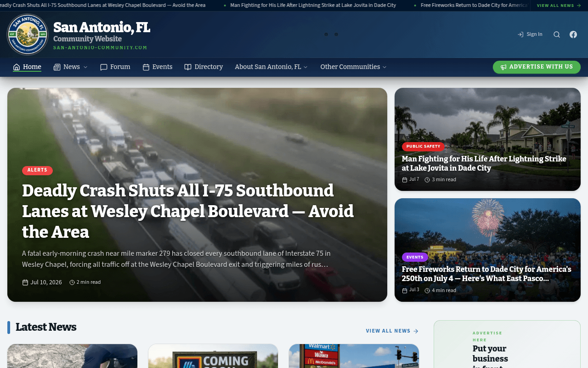Click the Sign In arrow icon
Screen dimensions: 588x368
click(520, 34)
